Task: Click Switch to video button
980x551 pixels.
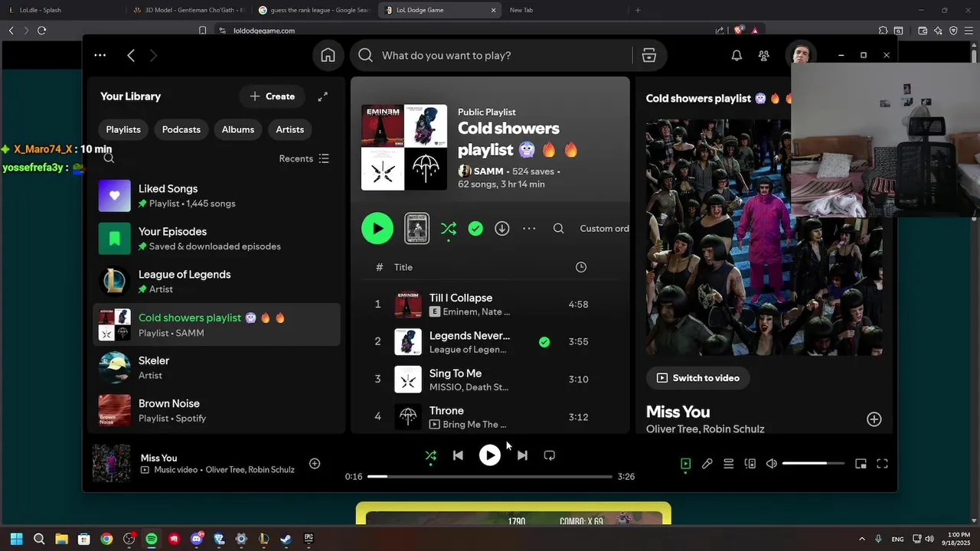Action: point(697,378)
